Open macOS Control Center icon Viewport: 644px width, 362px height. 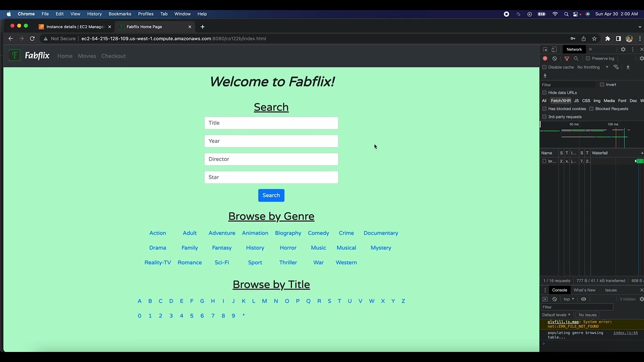pos(577,14)
